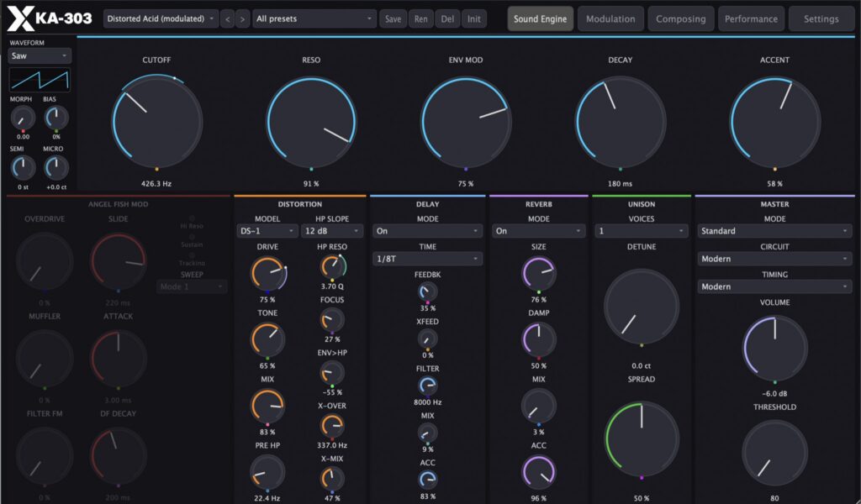Viewport: 861px width, 504px height.
Task: Open the All presets category dropdown
Action: coord(314,18)
